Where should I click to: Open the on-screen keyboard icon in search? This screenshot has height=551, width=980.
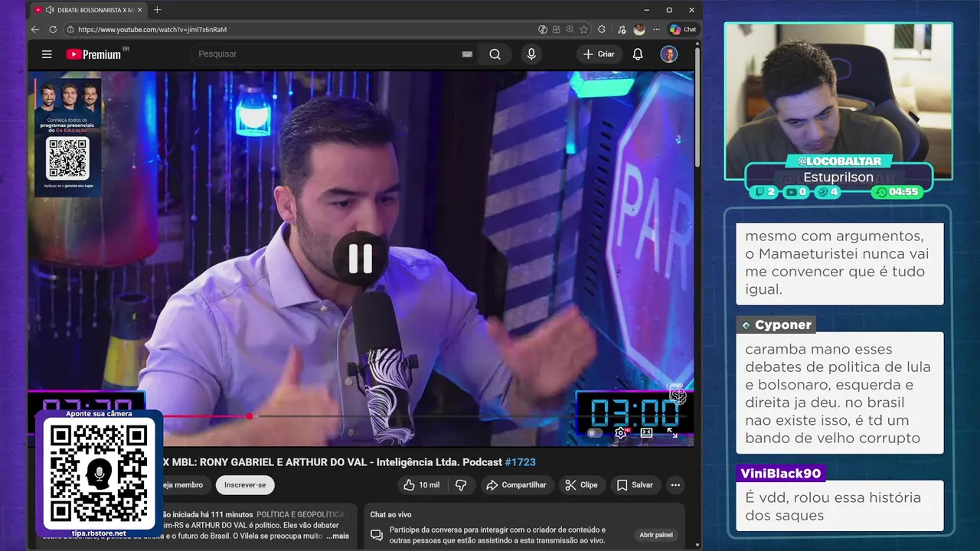[x=467, y=54]
